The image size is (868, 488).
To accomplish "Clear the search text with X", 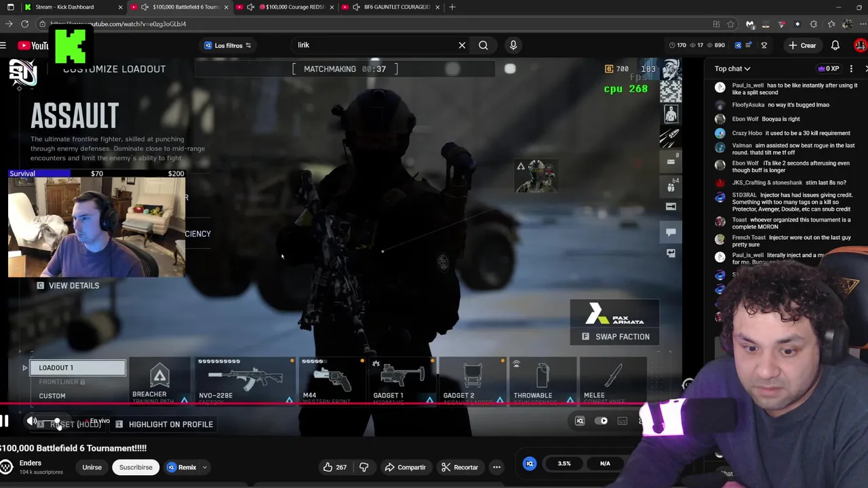I will coord(462,45).
